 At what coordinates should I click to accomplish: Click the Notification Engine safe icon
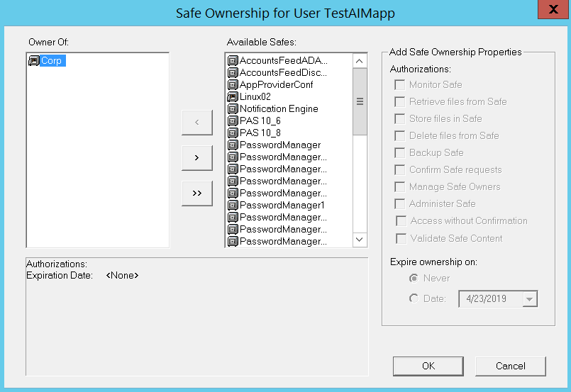pos(232,109)
